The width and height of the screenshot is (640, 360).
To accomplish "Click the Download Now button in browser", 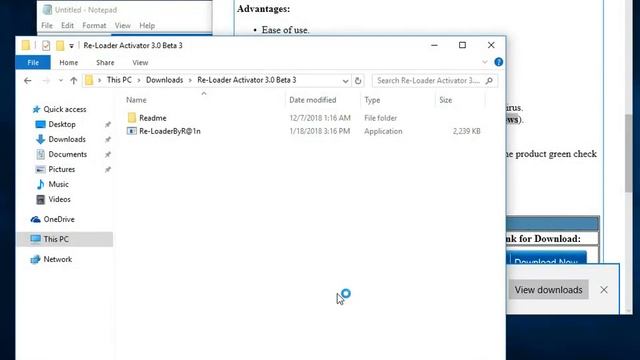I will click(546, 258).
